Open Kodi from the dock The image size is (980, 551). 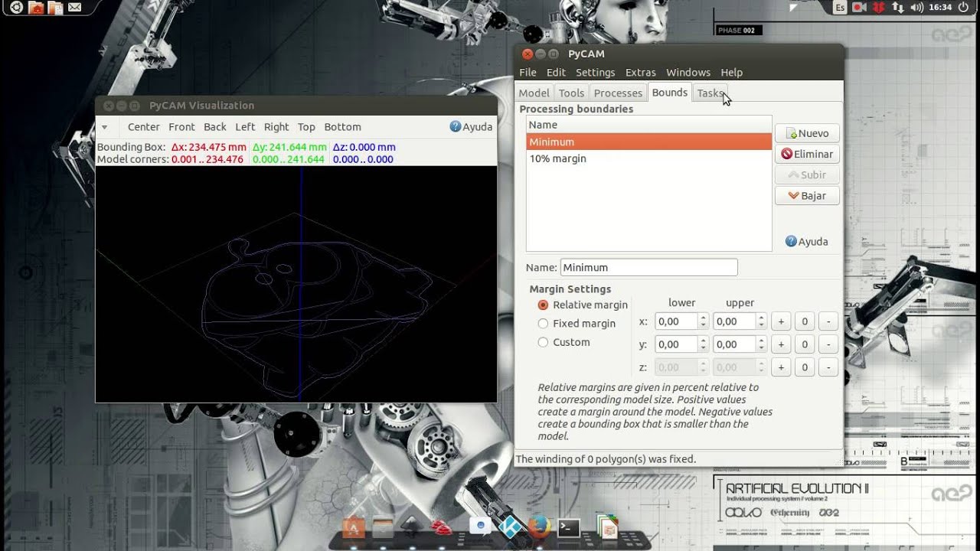tap(510, 527)
